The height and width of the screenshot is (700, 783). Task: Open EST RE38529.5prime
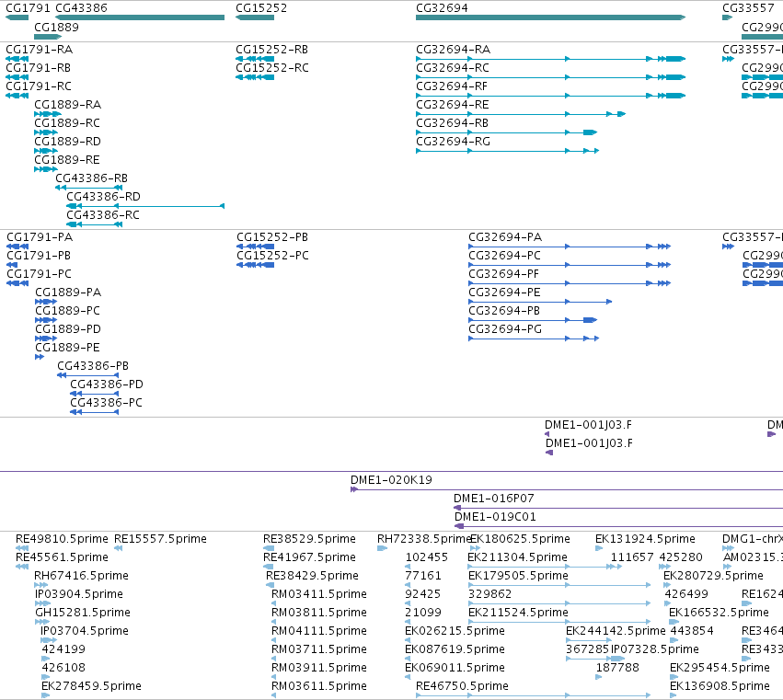(269, 548)
